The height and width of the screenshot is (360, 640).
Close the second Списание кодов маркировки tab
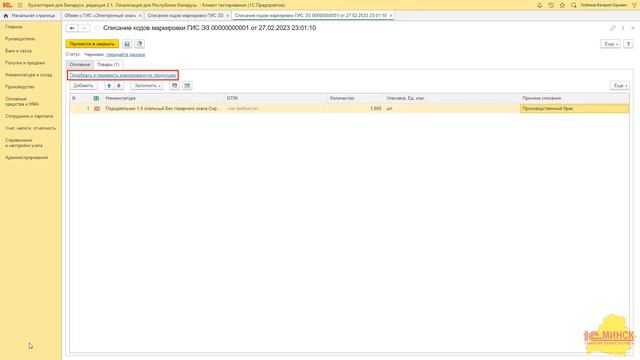pos(228,16)
